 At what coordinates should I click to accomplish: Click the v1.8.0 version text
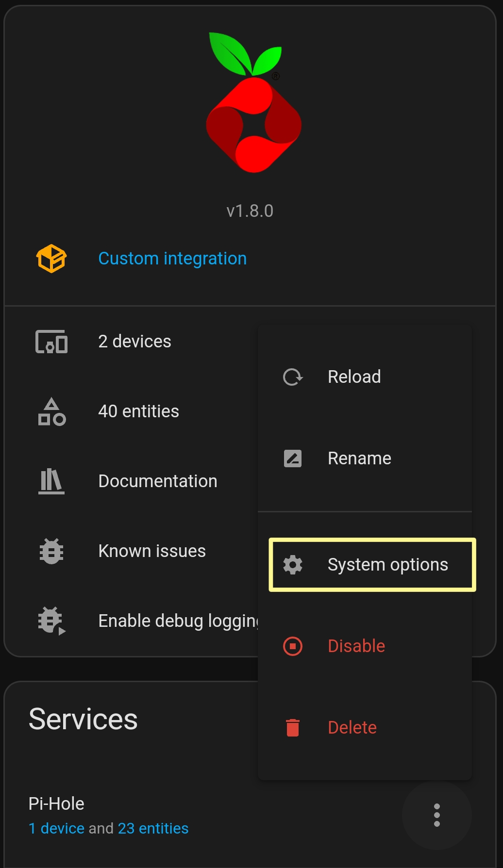point(250,211)
